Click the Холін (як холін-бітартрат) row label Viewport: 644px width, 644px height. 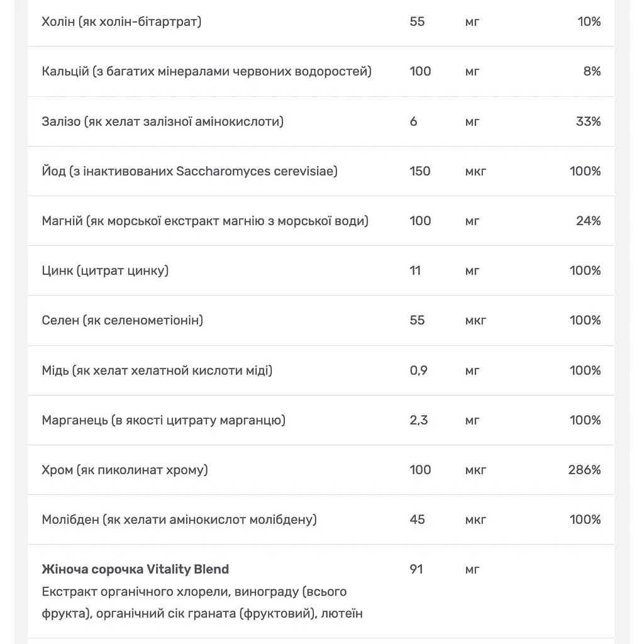pos(121,21)
